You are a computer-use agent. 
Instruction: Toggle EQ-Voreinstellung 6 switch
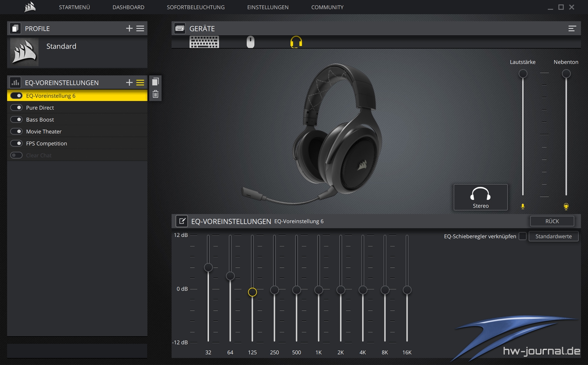coord(17,95)
